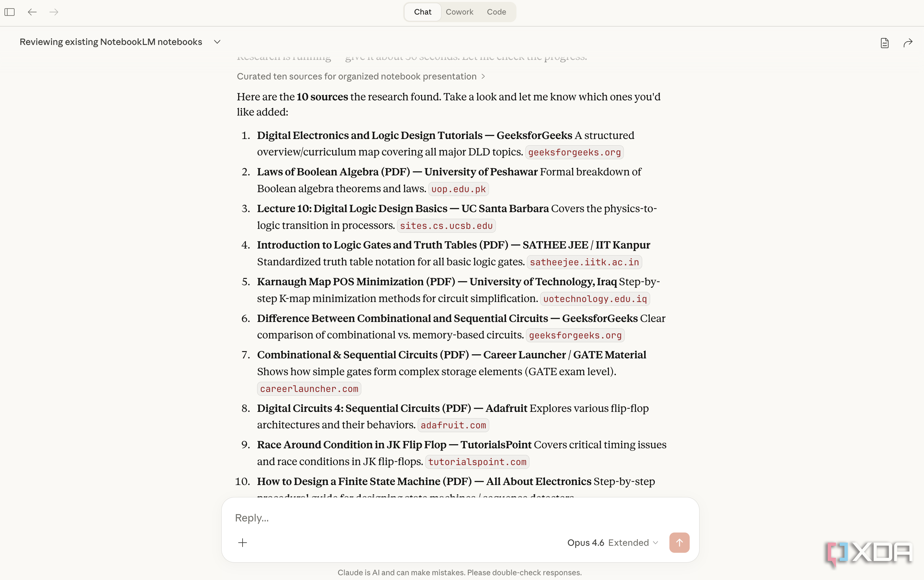Click the sites.cs.ucsb.edu source tag
924x580 pixels.
pos(446,225)
